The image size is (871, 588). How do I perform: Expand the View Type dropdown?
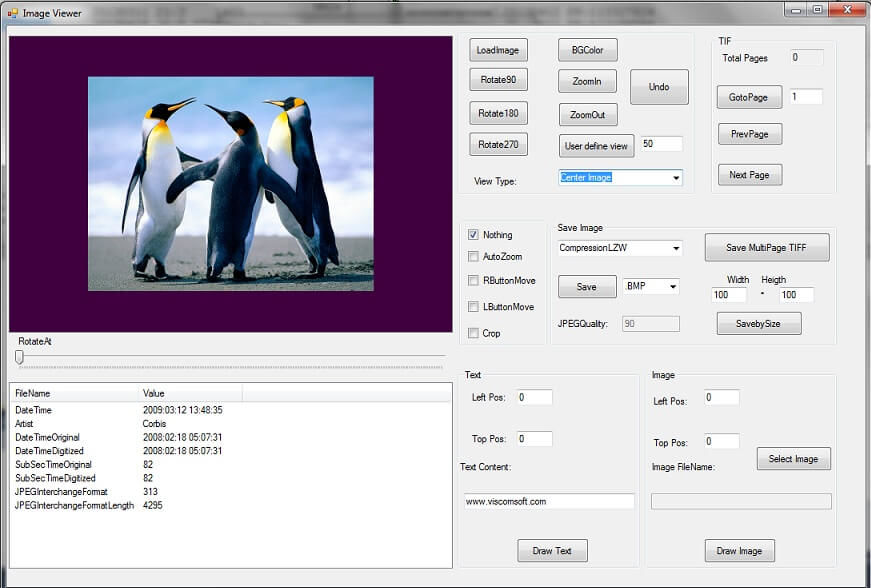coord(676,178)
